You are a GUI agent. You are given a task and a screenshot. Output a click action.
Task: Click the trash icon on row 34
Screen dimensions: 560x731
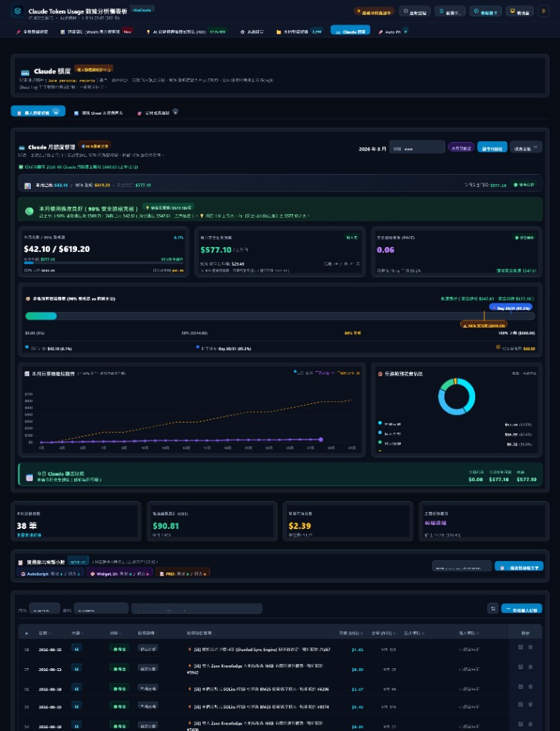pos(530,724)
